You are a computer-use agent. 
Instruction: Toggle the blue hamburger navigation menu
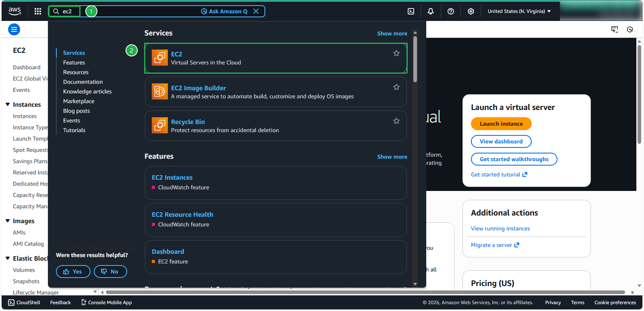[14, 29]
